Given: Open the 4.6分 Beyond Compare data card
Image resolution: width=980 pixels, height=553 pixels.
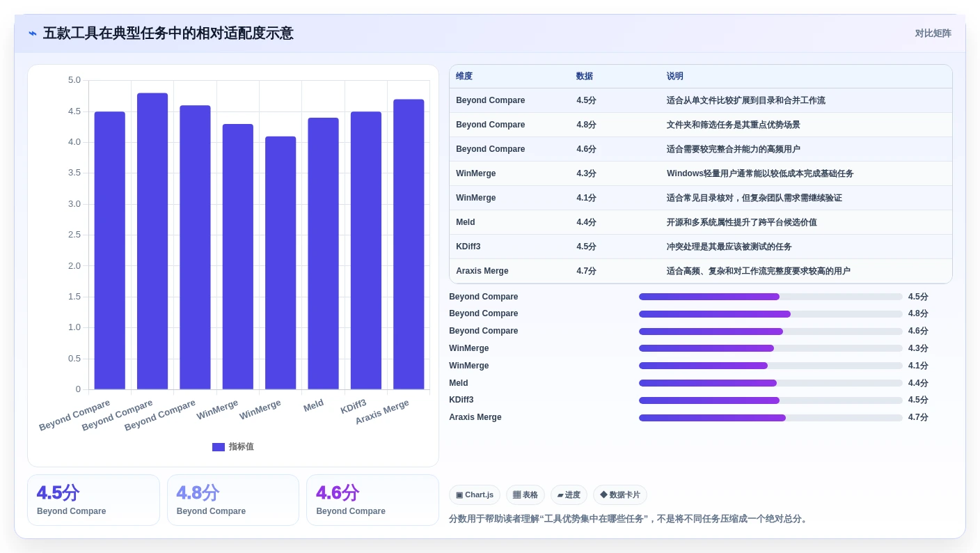Looking at the screenshot, I should tap(373, 500).
